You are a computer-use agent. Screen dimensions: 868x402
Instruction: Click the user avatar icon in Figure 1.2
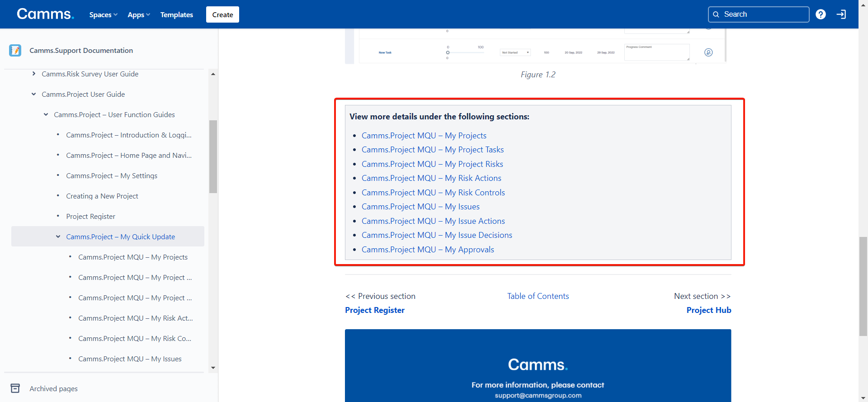click(708, 52)
